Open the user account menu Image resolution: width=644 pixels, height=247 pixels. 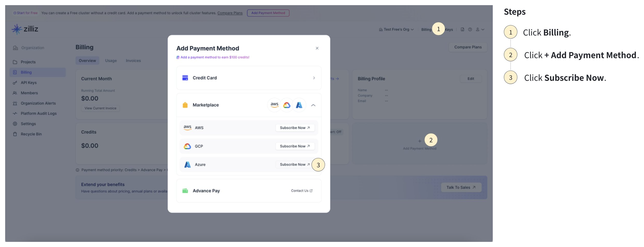tap(480, 30)
